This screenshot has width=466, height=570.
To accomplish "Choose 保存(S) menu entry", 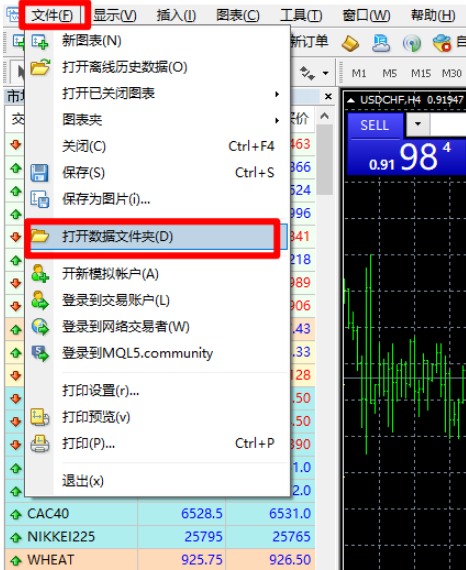I will 157,173.
